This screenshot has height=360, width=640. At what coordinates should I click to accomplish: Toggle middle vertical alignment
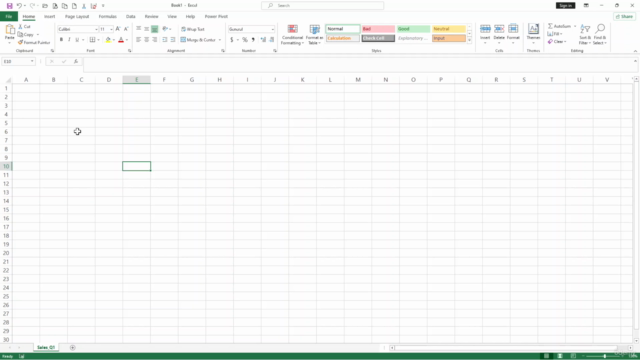point(147,29)
